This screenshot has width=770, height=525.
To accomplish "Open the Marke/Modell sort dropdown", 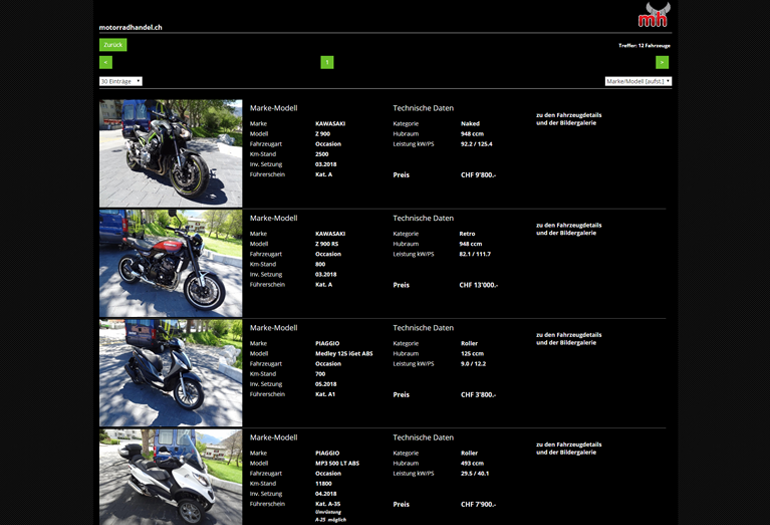I will coord(638,81).
